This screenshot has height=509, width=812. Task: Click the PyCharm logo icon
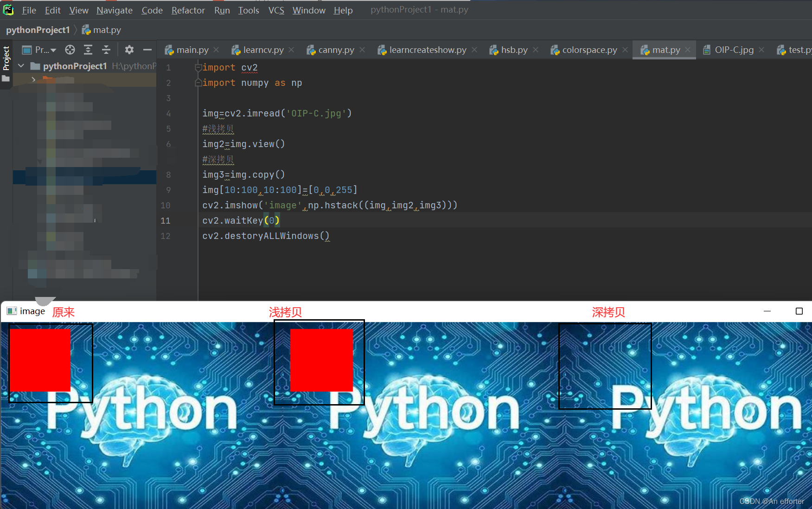coord(8,10)
